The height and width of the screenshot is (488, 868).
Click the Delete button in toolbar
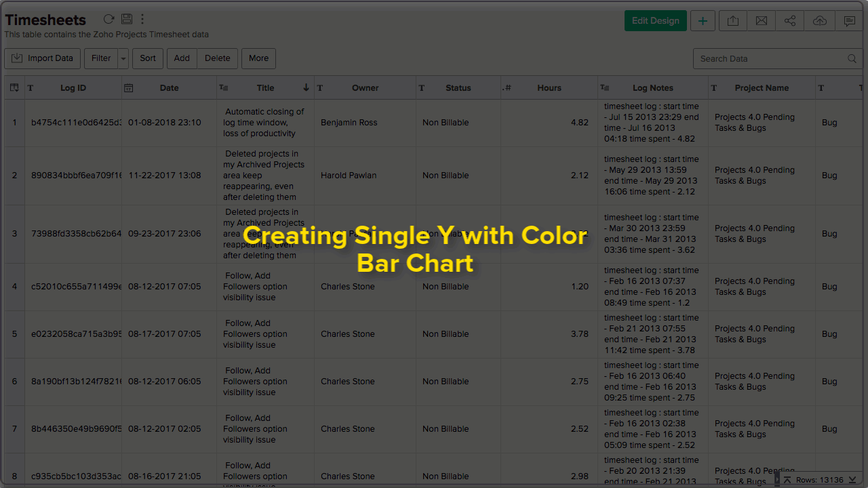[x=217, y=58]
